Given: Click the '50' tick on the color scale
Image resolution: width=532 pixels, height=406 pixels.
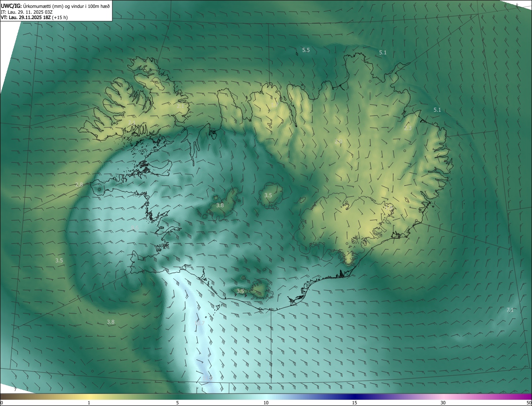Looking at the screenshot, I should click(529, 403).
